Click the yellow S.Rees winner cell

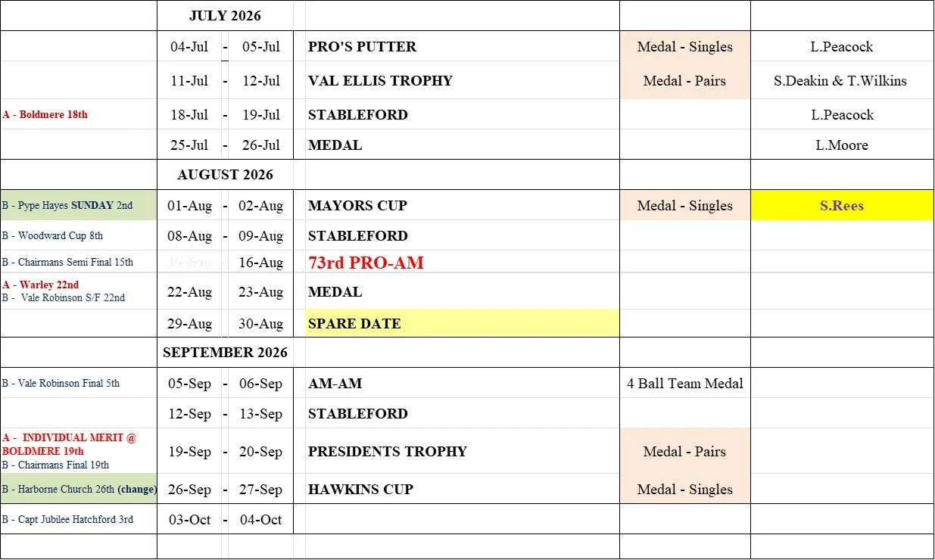coord(842,205)
